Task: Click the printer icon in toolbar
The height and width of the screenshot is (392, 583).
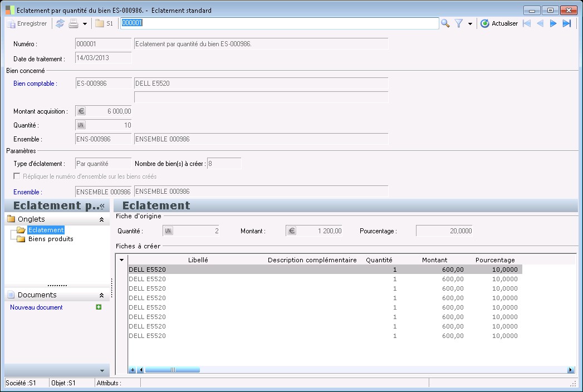Action: click(x=74, y=23)
